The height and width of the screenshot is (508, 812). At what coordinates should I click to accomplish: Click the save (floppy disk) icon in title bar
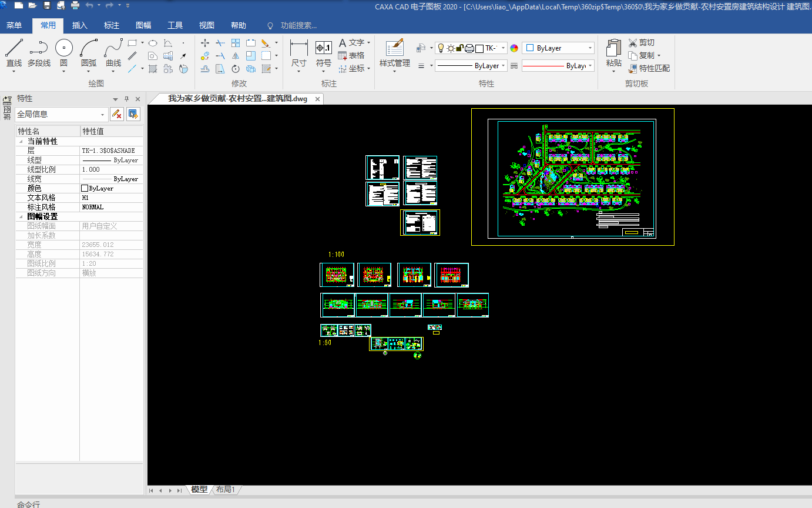pyautogui.click(x=47, y=5)
